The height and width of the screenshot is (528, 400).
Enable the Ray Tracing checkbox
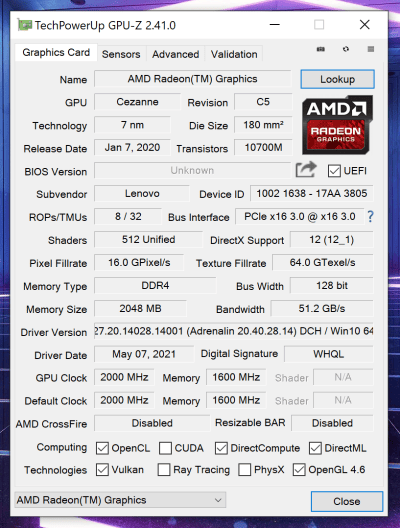pos(164,470)
